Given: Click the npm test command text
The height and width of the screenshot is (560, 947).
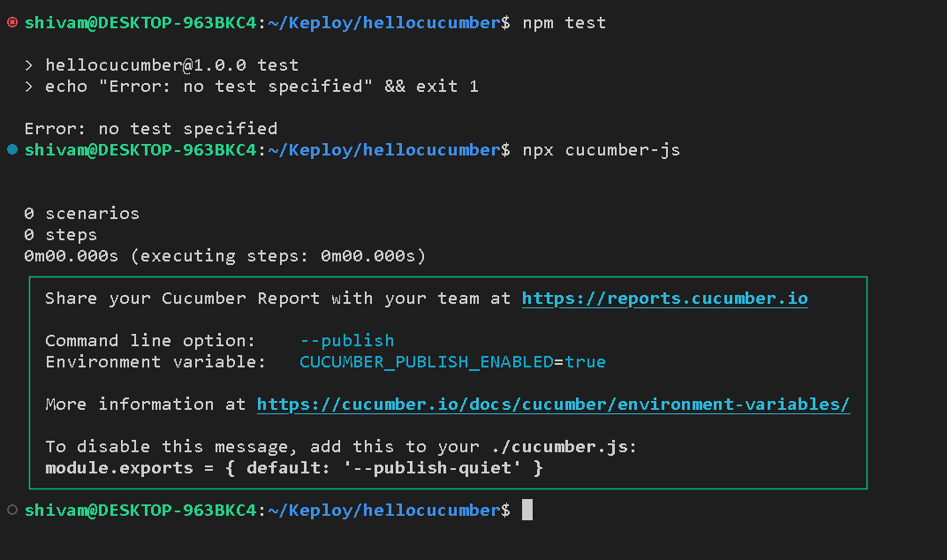Looking at the screenshot, I should [564, 23].
